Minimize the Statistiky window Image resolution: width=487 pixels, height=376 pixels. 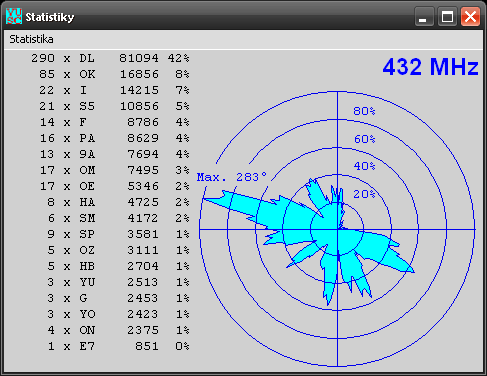(x=424, y=16)
